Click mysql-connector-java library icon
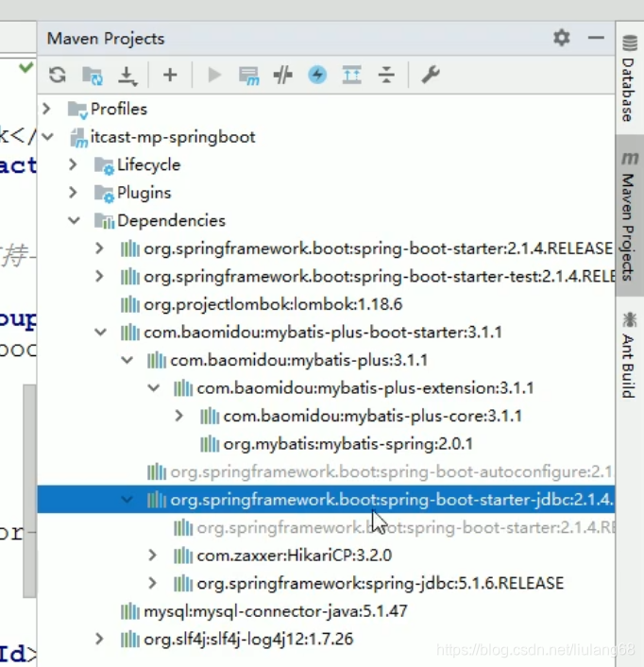The height and width of the screenshot is (667, 644). point(130,611)
